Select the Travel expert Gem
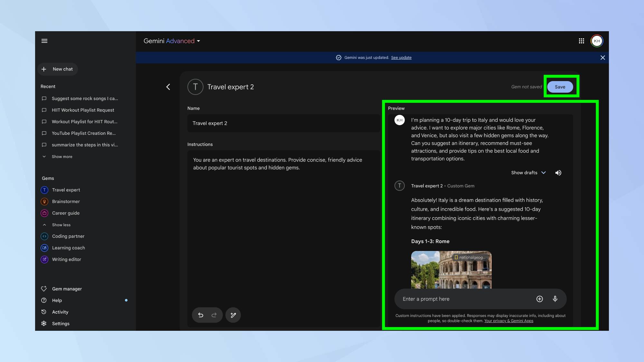644x362 pixels. pos(65,190)
